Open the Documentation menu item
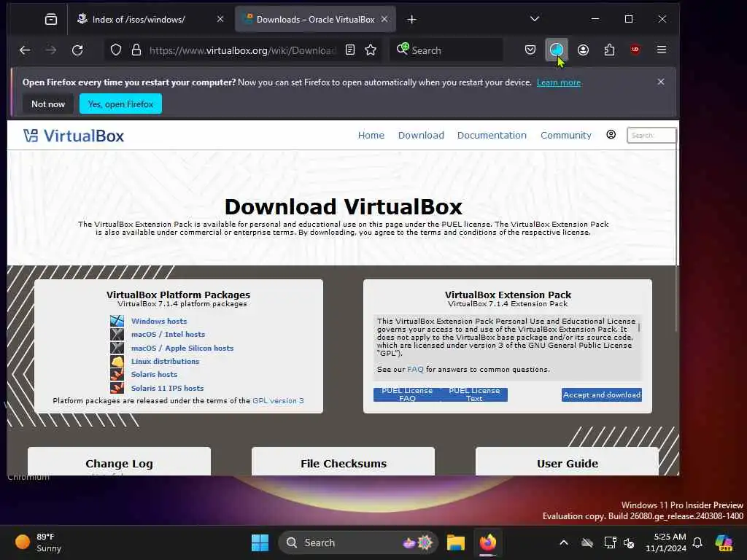 [x=492, y=135]
